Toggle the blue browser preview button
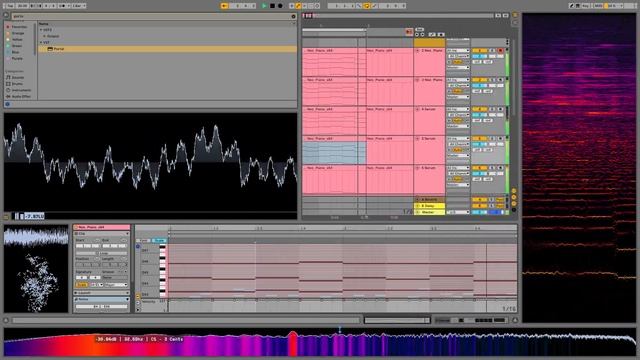This screenshot has height=360, width=640. point(7,104)
